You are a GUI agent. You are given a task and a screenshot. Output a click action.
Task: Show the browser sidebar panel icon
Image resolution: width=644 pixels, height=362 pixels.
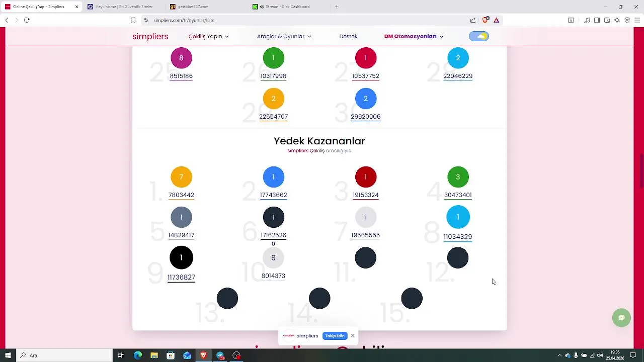[597, 20]
